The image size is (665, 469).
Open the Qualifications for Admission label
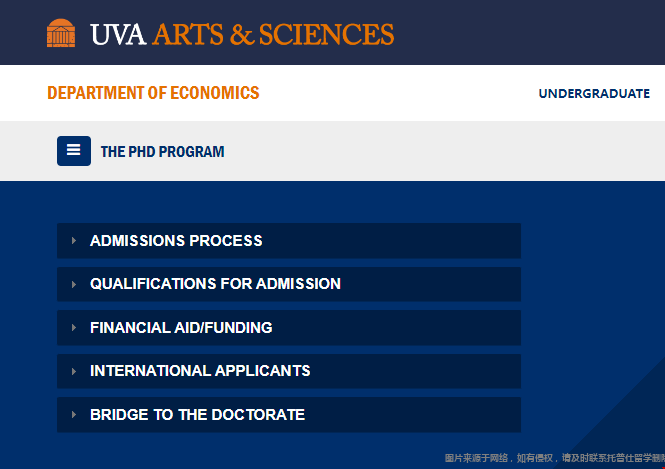pyautogui.click(x=215, y=284)
